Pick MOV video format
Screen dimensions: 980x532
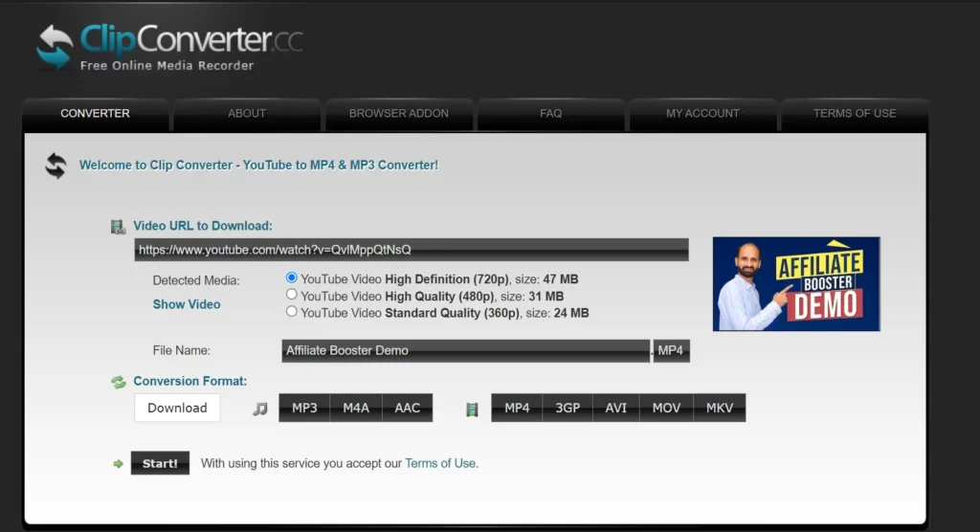[x=666, y=408]
